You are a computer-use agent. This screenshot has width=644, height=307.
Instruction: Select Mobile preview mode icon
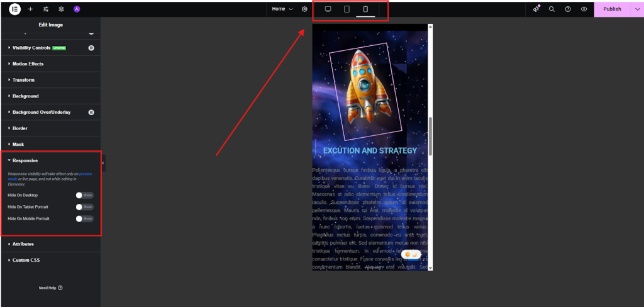click(365, 9)
